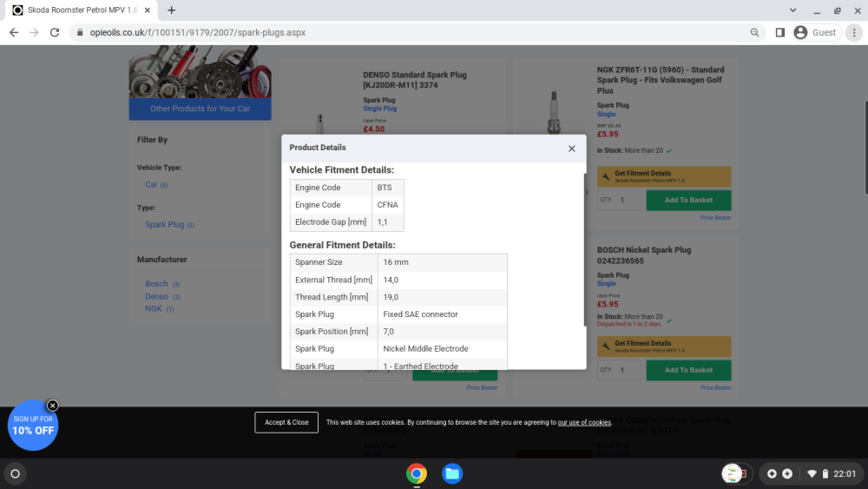The height and width of the screenshot is (489, 868).
Task: Click quantity field for BOSCH Nickel plug
Action: pos(619,370)
